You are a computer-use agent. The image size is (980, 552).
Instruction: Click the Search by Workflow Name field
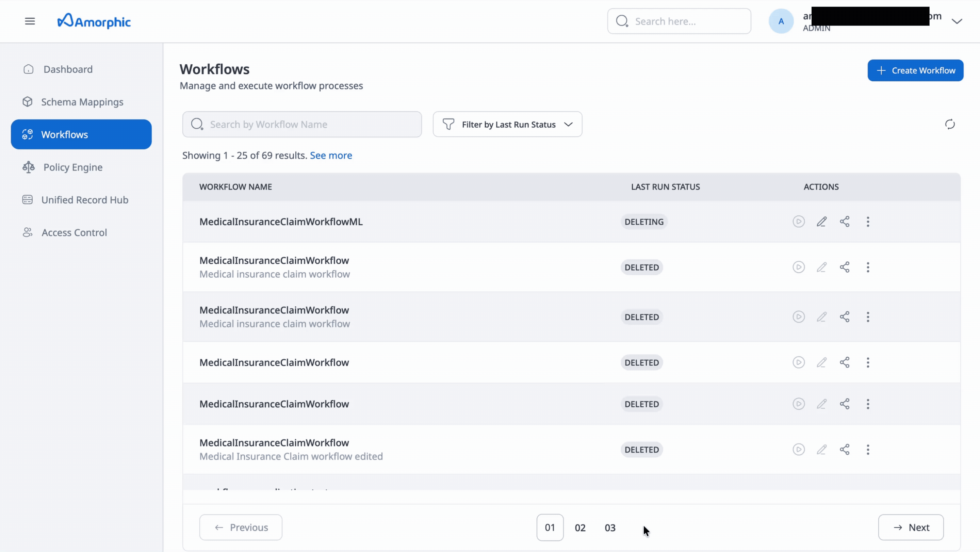click(x=302, y=124)
